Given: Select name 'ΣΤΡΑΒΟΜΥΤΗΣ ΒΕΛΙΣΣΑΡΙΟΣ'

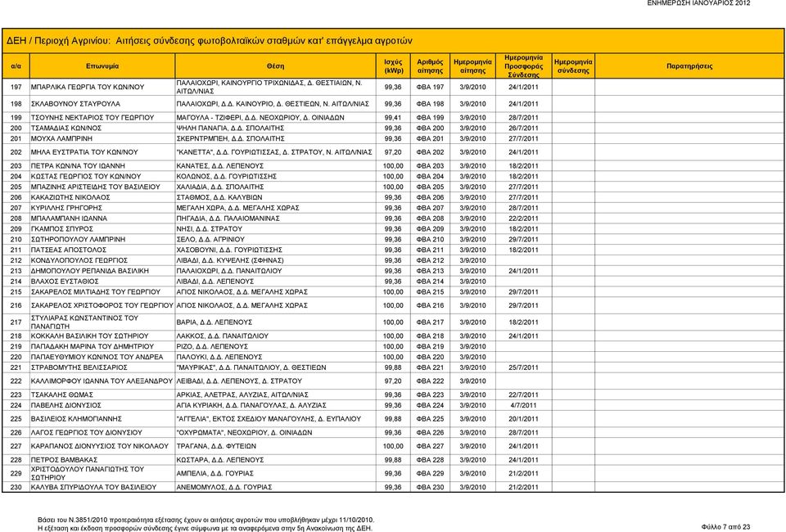Looking at the screenshot, I should click(x=79, y=367).
